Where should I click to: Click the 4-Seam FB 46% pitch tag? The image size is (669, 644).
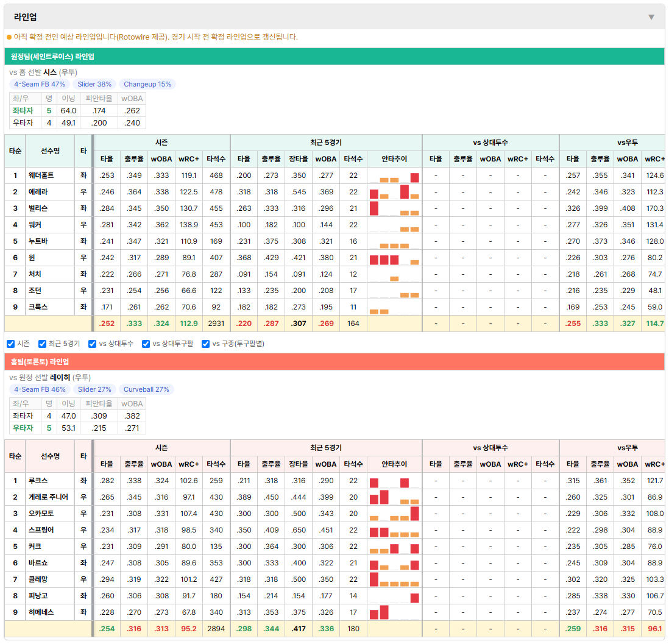tap(40, 390)
